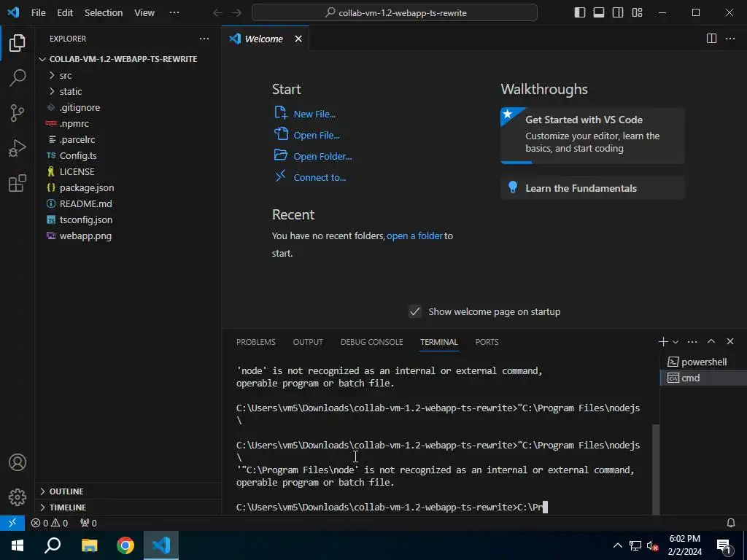747x560 pixels.
Task: Open the Accounts menu icon
Action: click(18, 462)
